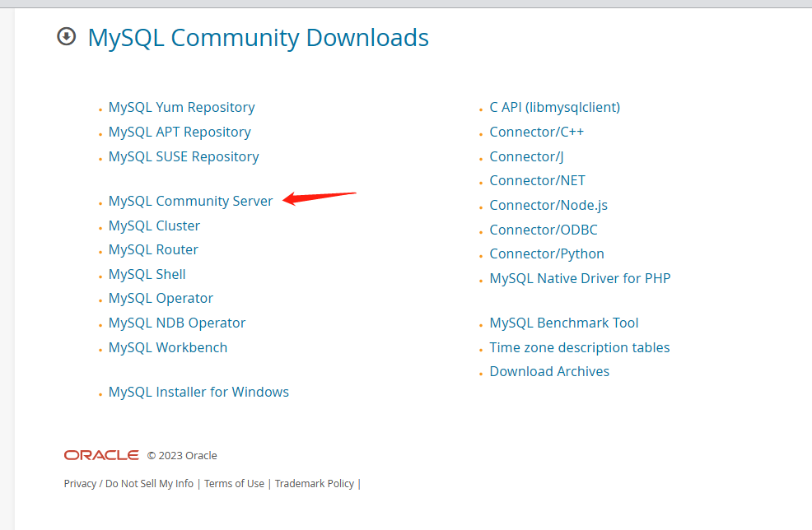
Task: Open MySQL Yum Repository link
Action: [x=181, y=107]
